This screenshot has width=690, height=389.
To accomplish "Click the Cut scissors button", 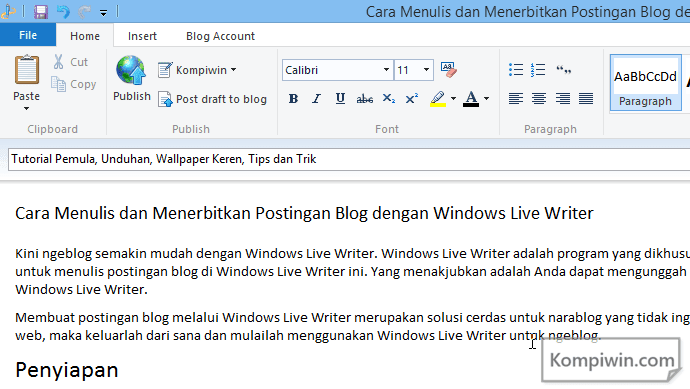I will point(70,62).
